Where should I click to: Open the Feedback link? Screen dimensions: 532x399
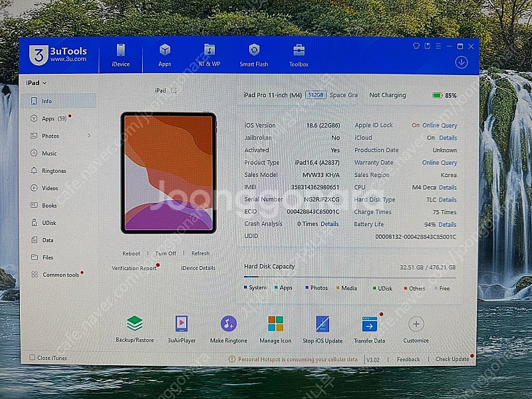408,359
